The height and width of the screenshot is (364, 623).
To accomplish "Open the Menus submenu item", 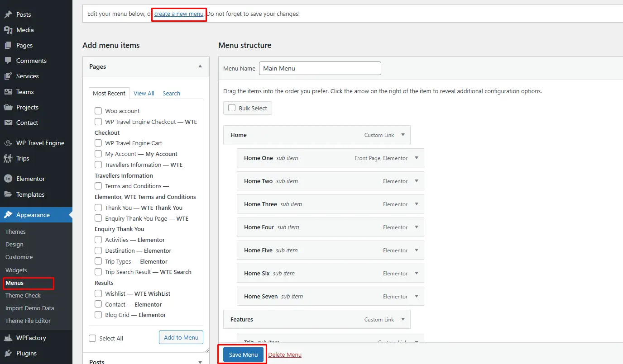I will point(14,283).
